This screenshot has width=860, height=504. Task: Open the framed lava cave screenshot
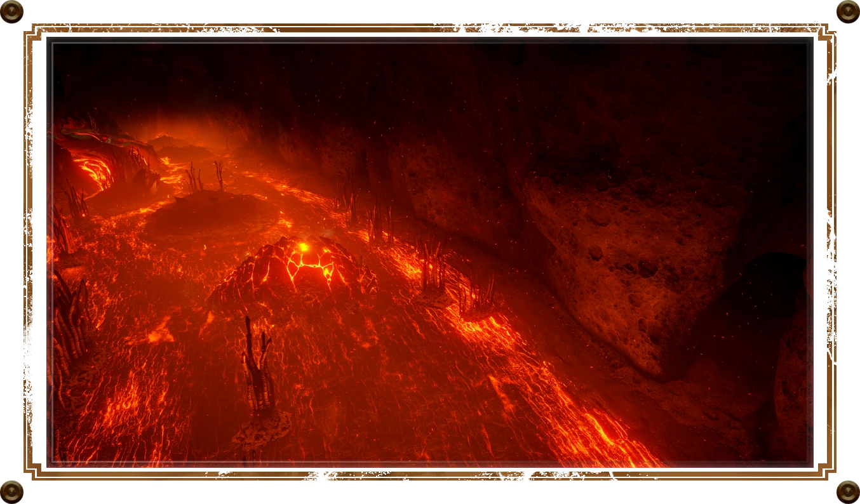pos(430,252)
